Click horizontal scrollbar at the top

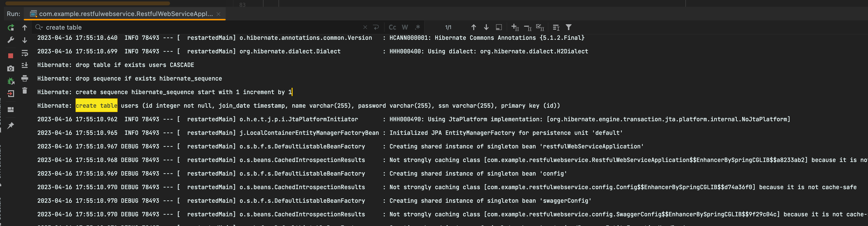pos(88,3)
